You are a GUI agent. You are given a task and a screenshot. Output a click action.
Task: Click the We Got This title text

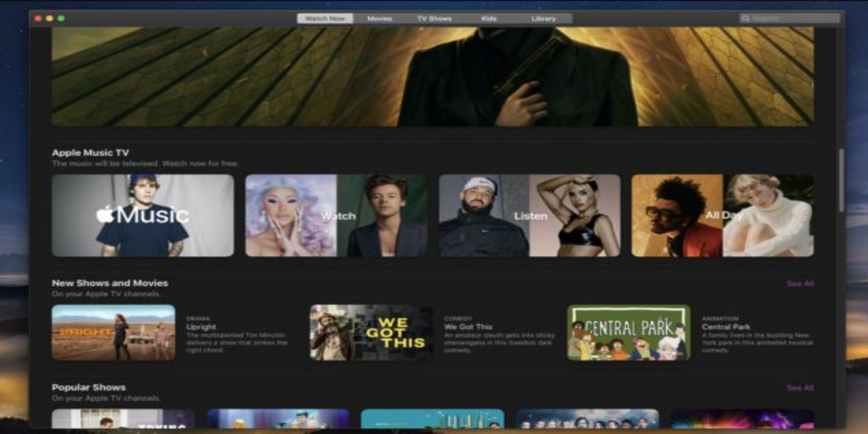click(x=468, y=327)
